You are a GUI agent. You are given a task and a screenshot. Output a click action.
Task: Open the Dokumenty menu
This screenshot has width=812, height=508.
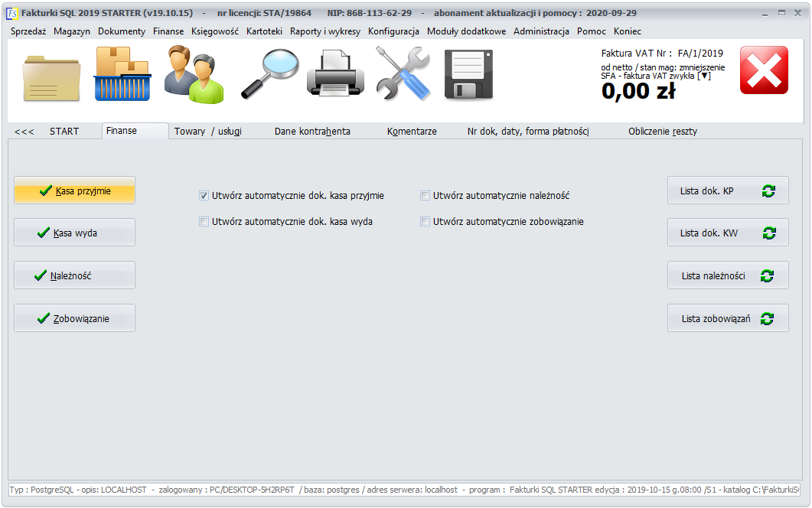pyautogui.click(x=122, y=31)
